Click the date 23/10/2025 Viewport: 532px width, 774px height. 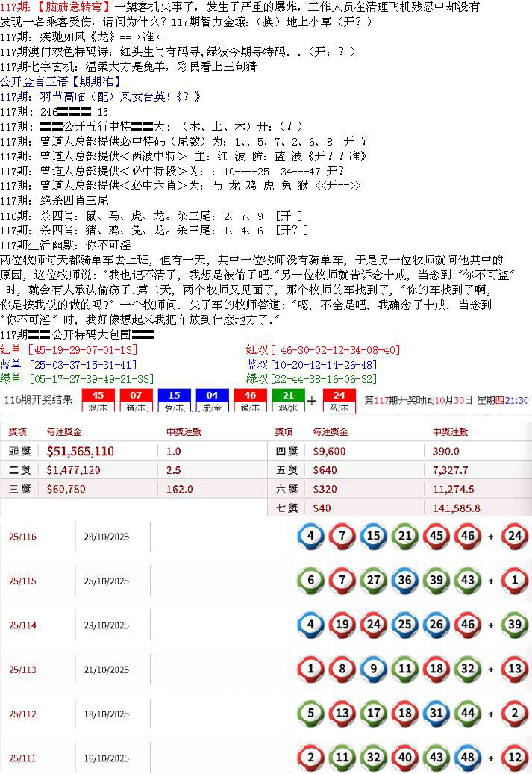[107, 625]
